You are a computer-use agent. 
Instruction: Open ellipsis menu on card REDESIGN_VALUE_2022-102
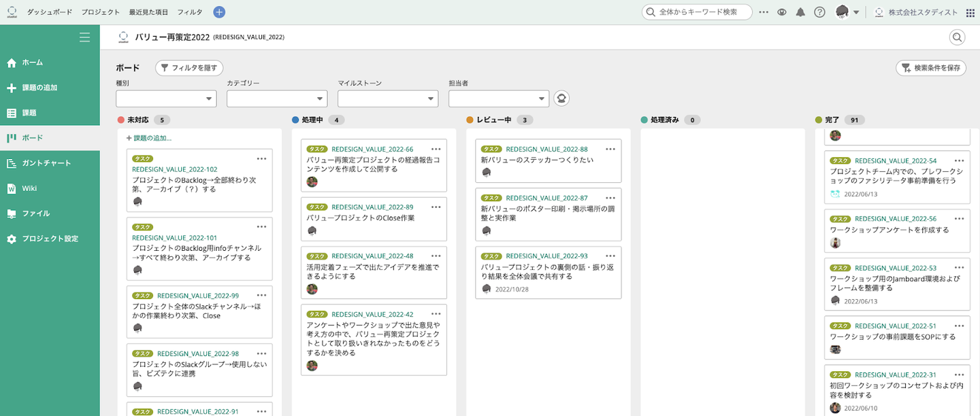261,159
